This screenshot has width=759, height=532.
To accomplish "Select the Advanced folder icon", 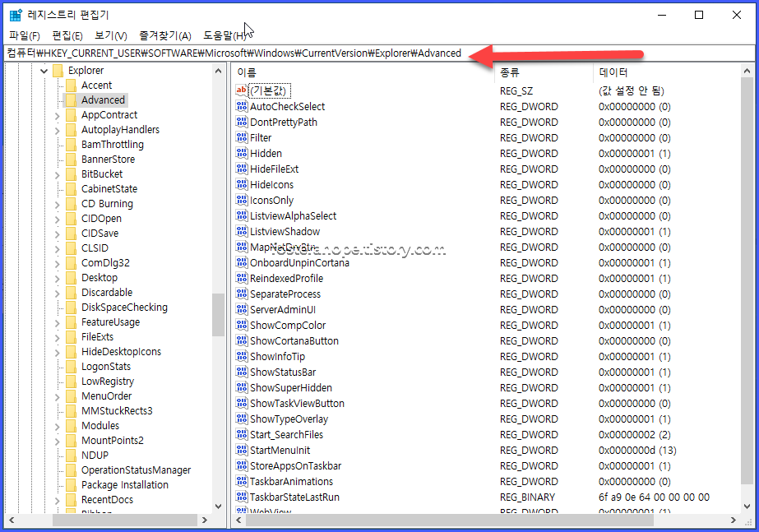I will [x=72, y=100].
